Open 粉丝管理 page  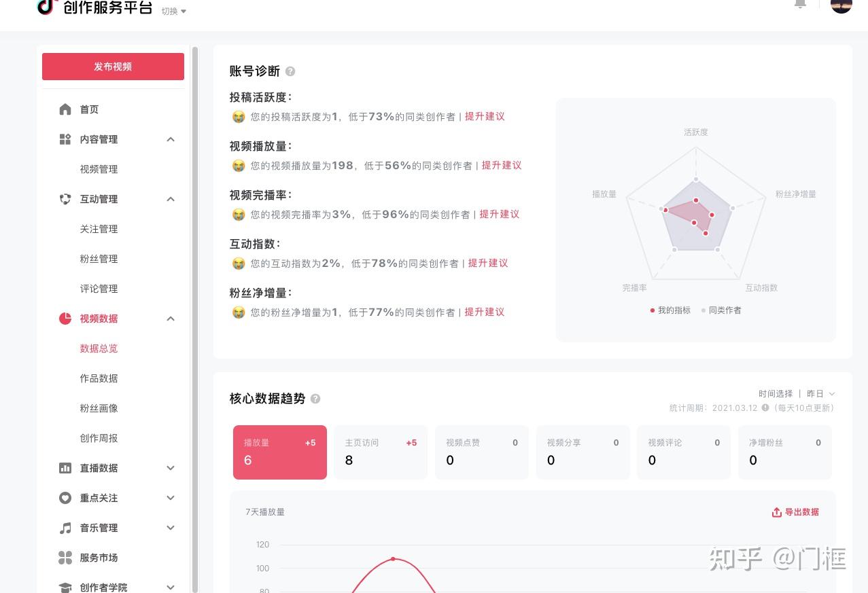[x=99, y=259]
